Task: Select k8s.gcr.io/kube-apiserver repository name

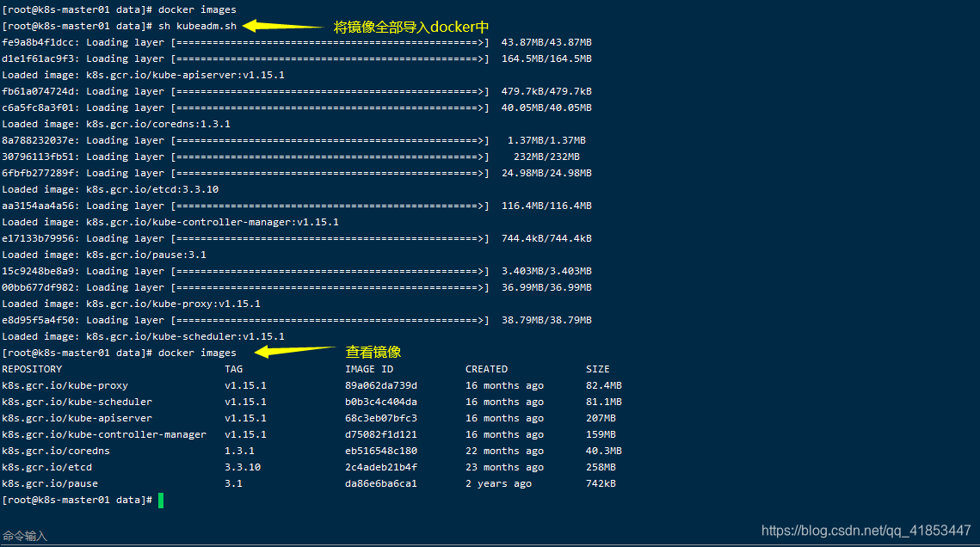Action: (77, 418)
